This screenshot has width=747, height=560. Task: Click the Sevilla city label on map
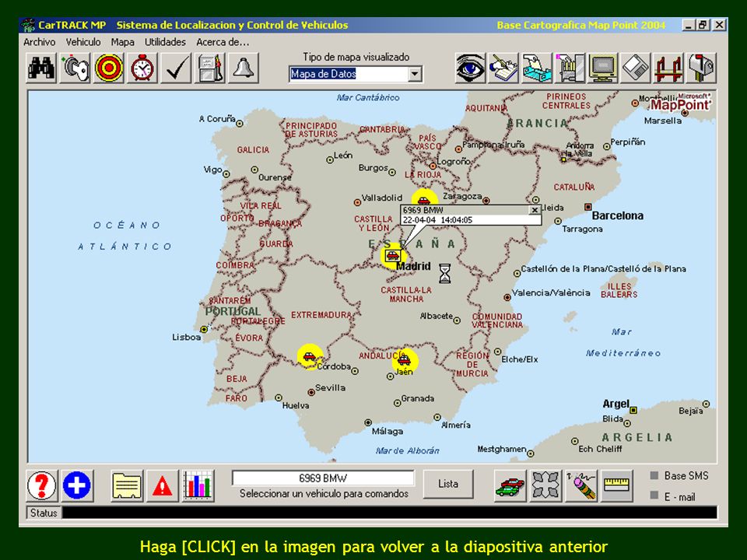[330, 387]
